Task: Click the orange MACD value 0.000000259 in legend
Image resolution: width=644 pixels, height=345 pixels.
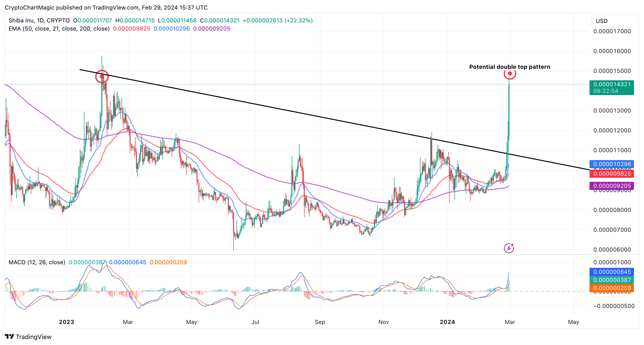Action: pos(168,262)
